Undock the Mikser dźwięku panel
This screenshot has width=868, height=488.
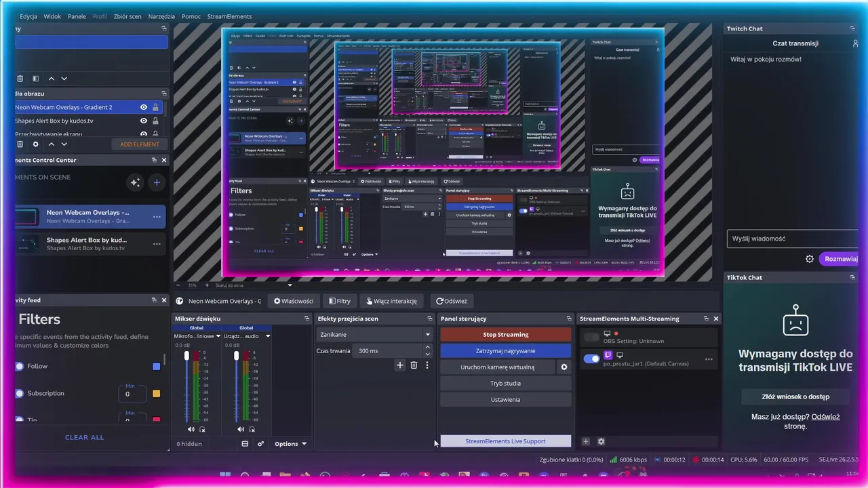coord(307,319)
